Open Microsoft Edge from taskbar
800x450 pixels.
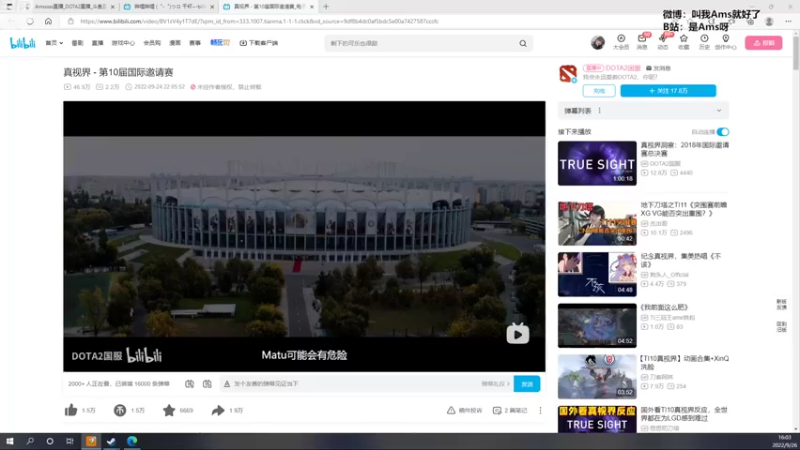[x=132, y=441]
